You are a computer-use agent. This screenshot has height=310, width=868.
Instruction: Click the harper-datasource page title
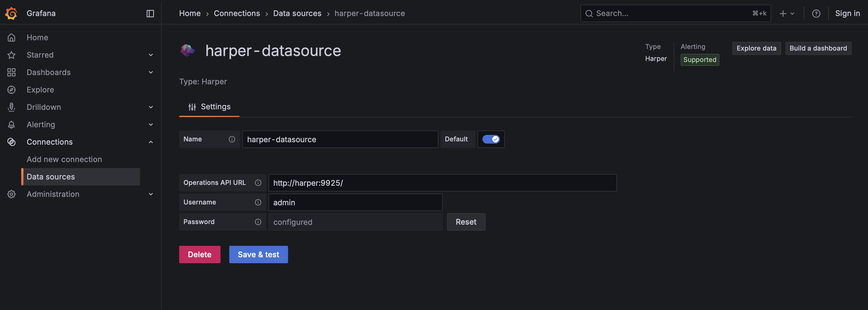pos(273,51)
